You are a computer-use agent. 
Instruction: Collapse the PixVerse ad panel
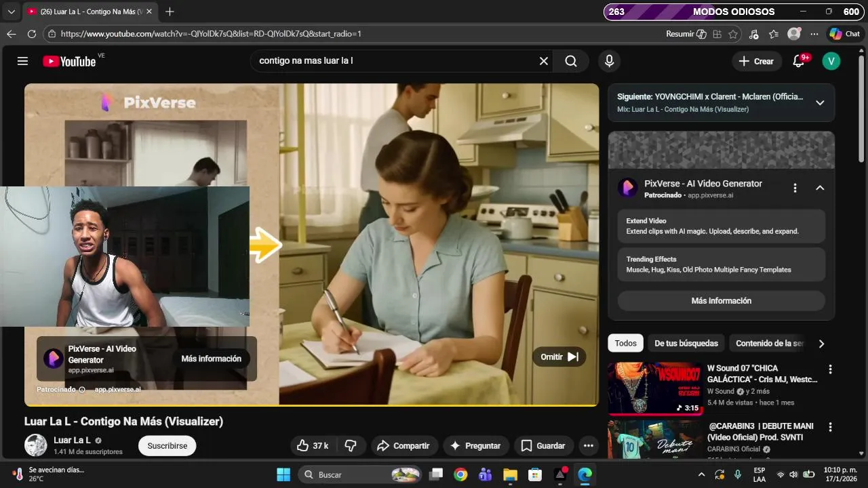click(820, 188)
